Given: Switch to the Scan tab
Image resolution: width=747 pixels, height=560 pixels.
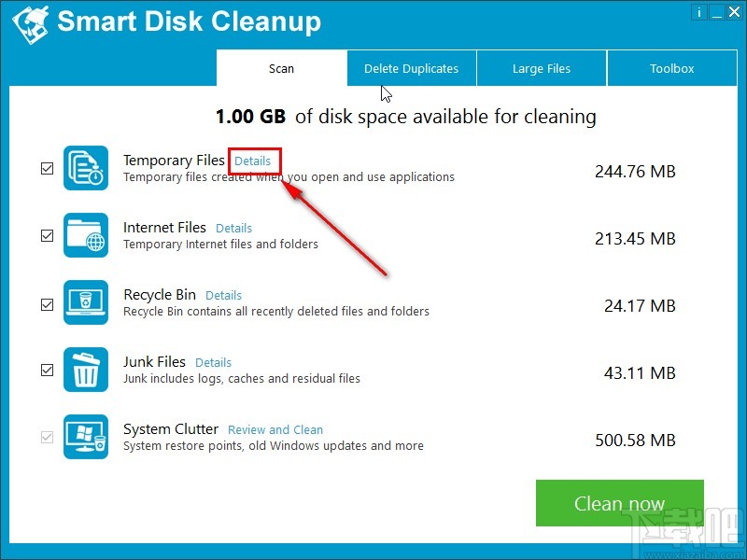Looking at the screenshot, I should pos(282,68).
